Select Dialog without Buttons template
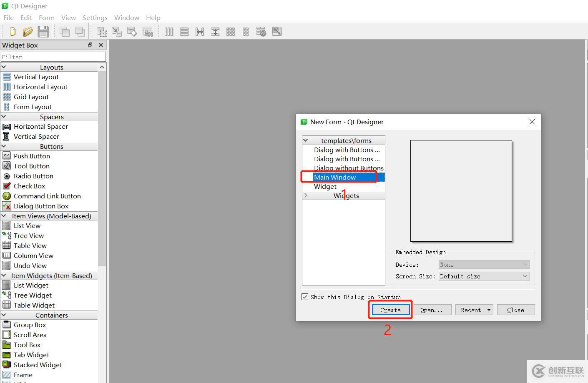Screen dimensions: 588x383 [x=349, y=168]
